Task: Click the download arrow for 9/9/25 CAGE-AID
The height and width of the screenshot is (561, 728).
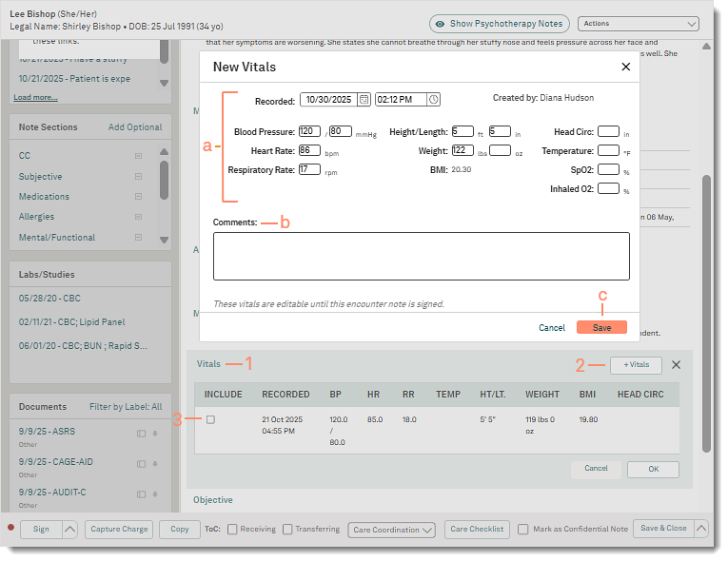Action: tap(154, 463)
